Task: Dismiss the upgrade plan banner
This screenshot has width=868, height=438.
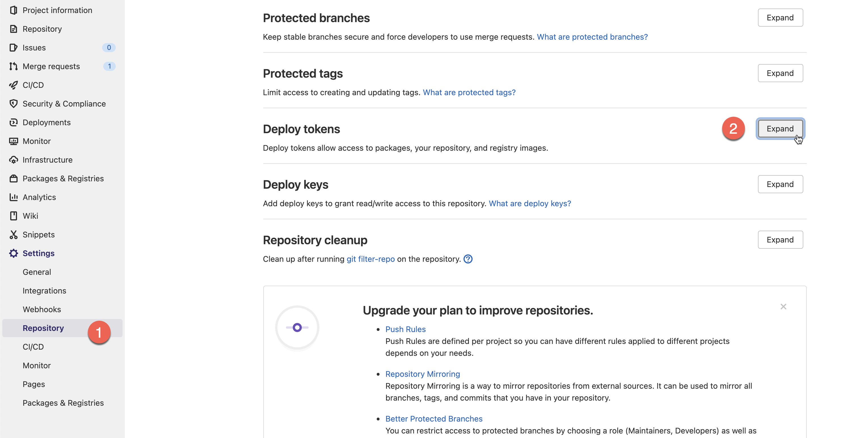Action: [x=783, y=306]
